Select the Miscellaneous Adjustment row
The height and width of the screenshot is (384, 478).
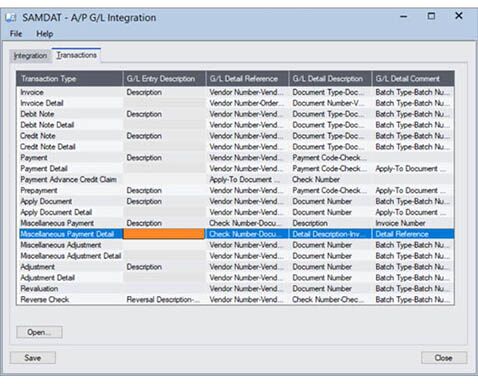235,245
